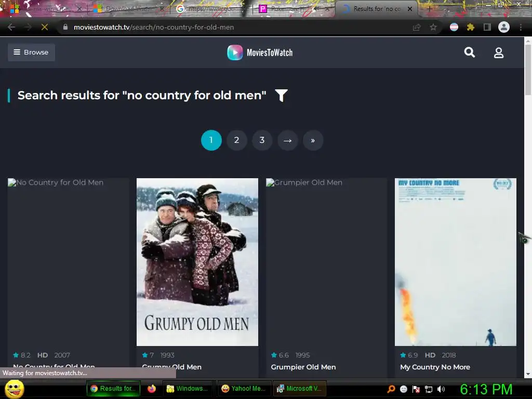Open the smiley Start button
This screenshot has height=399, width=532.
click(x=14, y=389)
